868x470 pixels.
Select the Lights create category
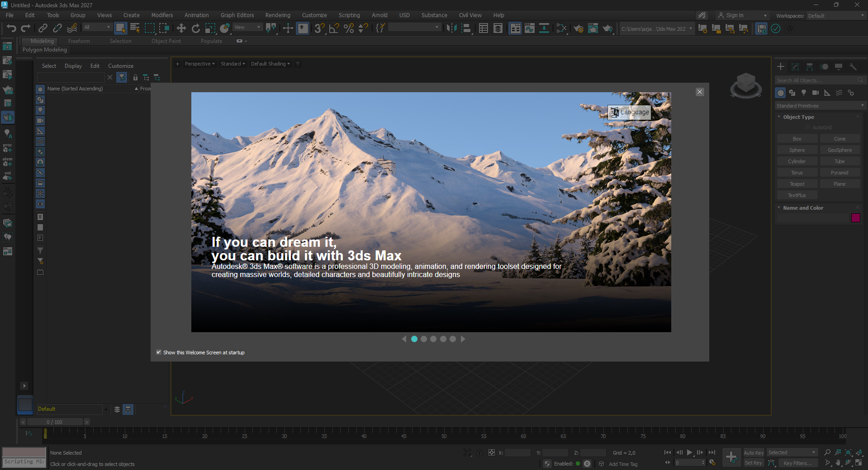click(x=804, y=93)
